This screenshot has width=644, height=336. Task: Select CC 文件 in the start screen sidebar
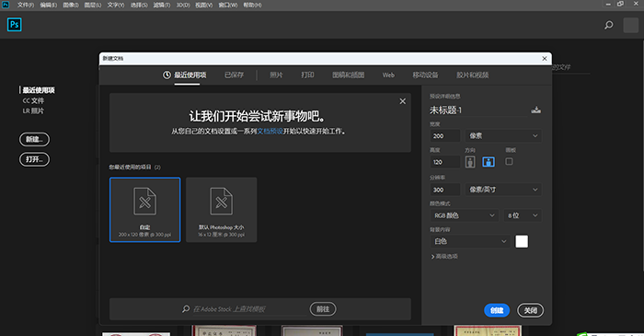[33, 100]
